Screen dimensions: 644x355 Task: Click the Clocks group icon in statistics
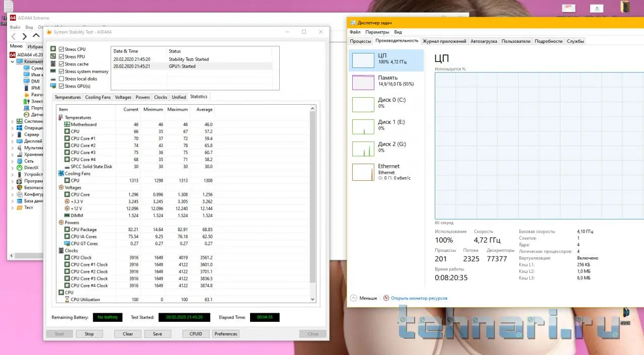pyautogui.click(x=61, y=250)
